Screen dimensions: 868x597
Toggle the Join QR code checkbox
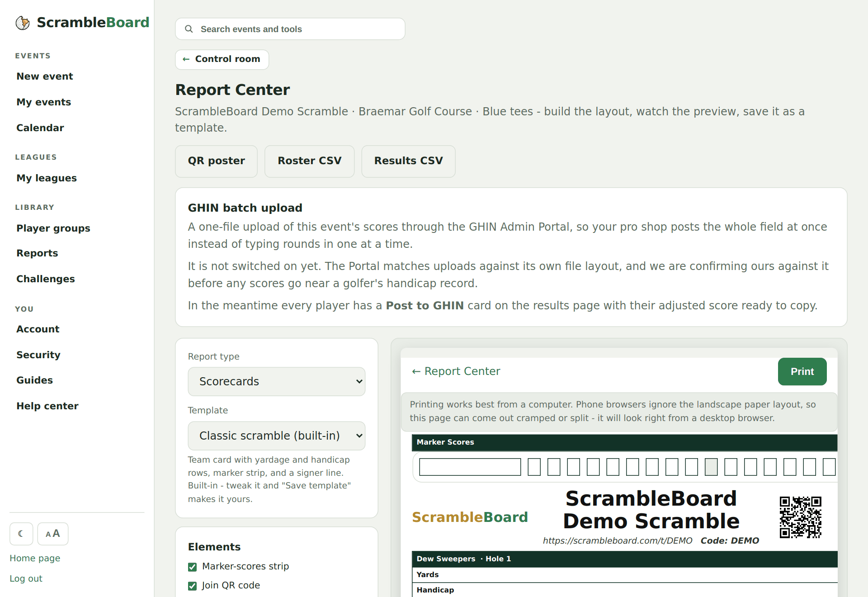pyautogui.click(x=193, y=586)
